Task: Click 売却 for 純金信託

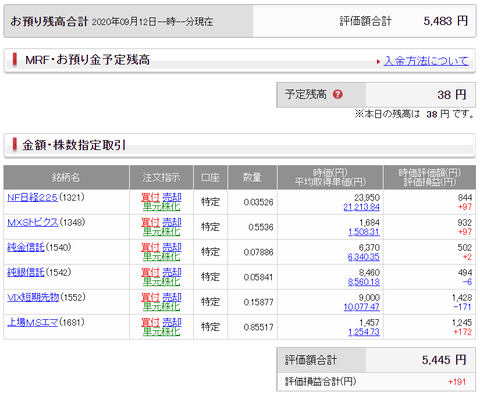Action: point(172,247)
